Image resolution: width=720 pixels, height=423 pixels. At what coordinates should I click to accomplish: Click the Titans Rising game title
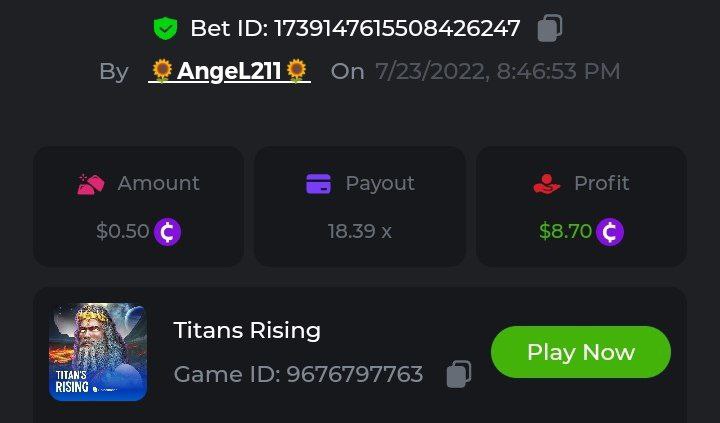pos(247,330)
